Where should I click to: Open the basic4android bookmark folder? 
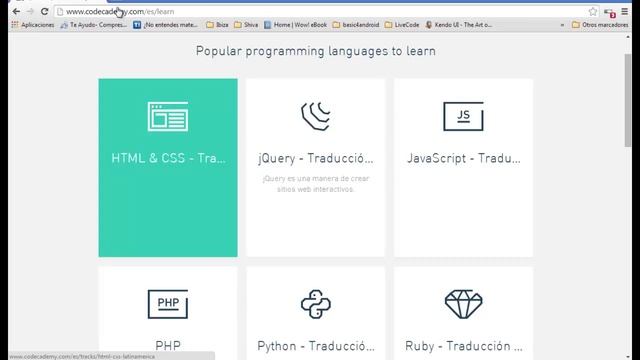click(x=356, y=25)
